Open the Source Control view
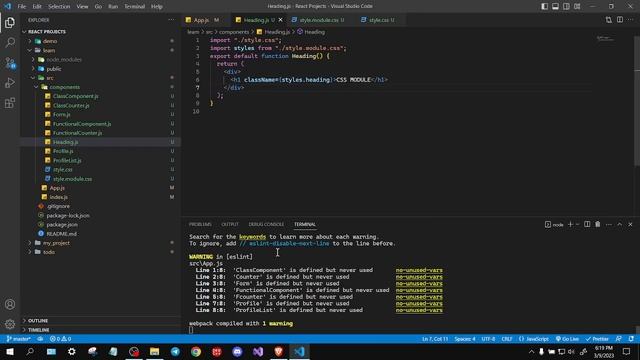Viewport: 640px width, 360px height. tap(10, 63)
